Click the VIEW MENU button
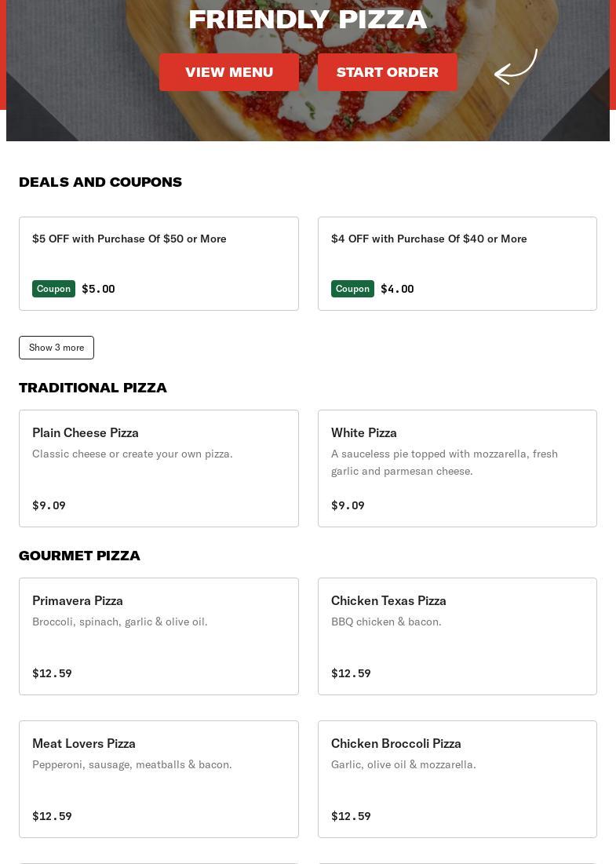Image resolution: width=616 pixels, height=864 pixels. tap(228, 72)
